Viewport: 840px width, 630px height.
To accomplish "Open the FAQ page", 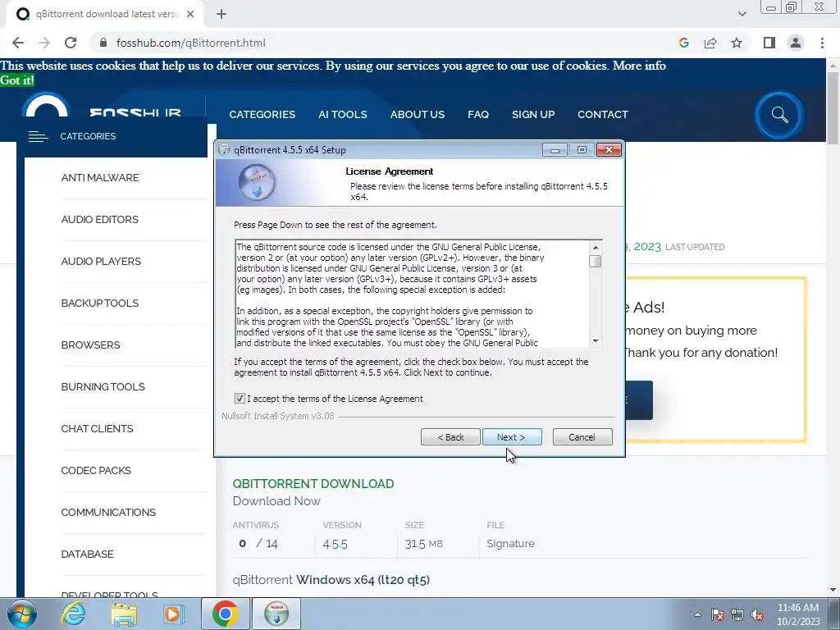I will (x=478, y=115).
